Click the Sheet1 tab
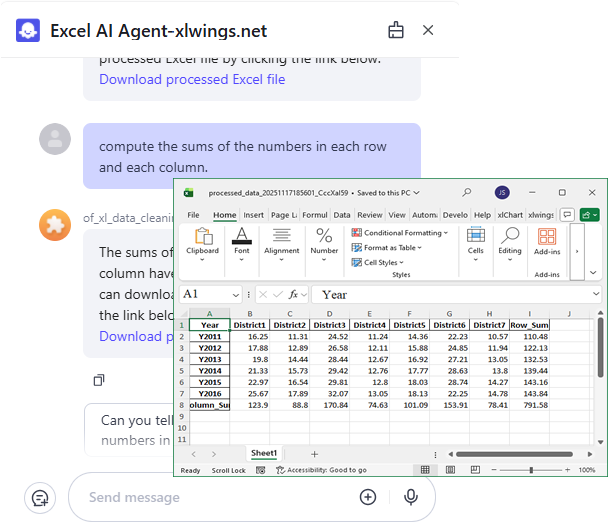This screenshot has height=530, width=608. coord(264,453)
